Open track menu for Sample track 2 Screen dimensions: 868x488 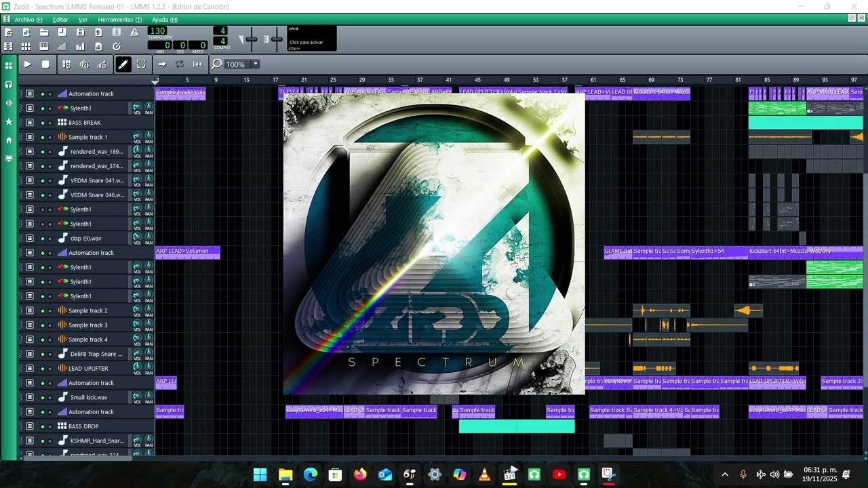pos(30,310)
